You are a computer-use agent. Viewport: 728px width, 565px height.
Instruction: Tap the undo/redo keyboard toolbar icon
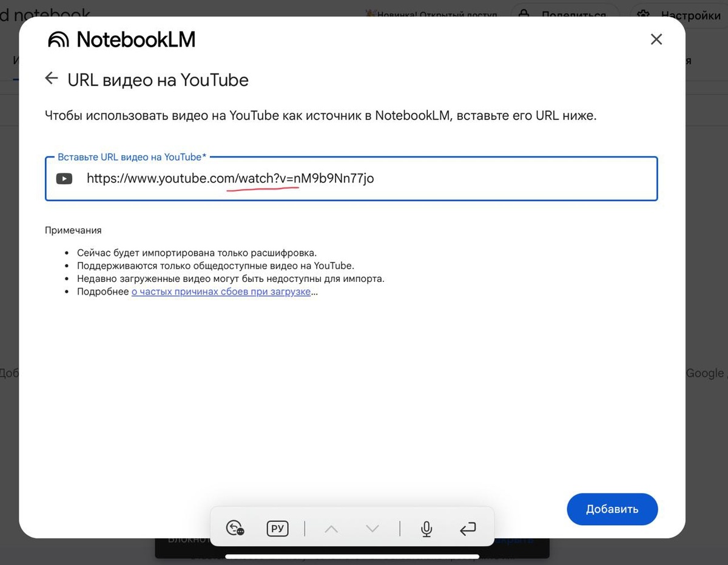tap(235, 529)
